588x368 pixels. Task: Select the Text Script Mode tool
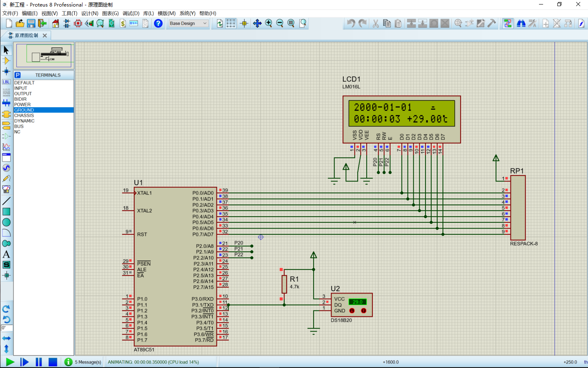pyautogui.click(x=6, y=92)
